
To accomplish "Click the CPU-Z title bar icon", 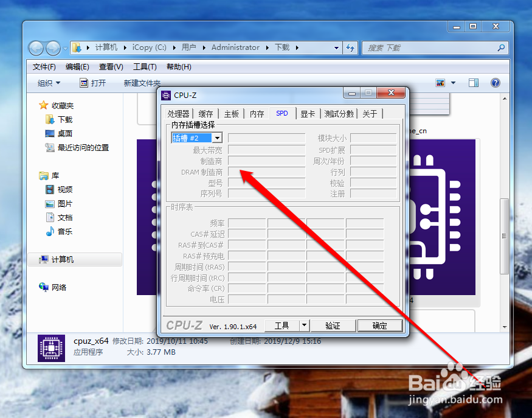I will click(166, 95).
